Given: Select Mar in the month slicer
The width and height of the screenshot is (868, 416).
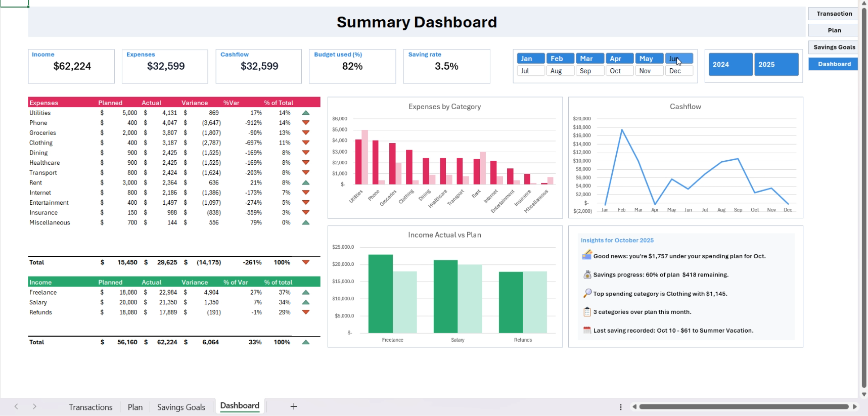Looking at the screenshot, I should click(x=589, y=59).
